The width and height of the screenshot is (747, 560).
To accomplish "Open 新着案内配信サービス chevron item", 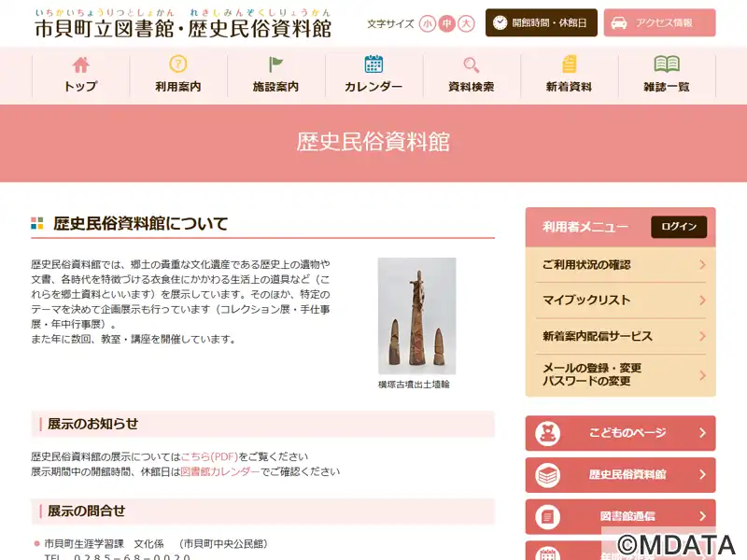I will click(x=702, y=336).
